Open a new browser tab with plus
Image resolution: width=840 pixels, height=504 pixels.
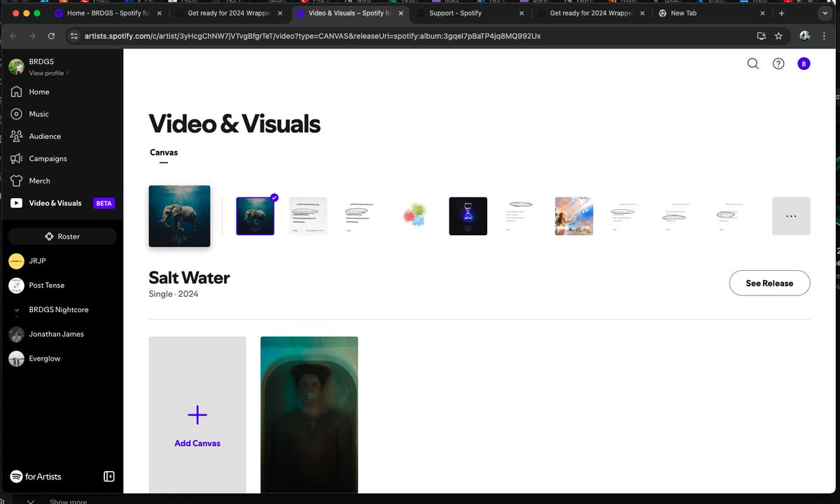click(782, 13)
